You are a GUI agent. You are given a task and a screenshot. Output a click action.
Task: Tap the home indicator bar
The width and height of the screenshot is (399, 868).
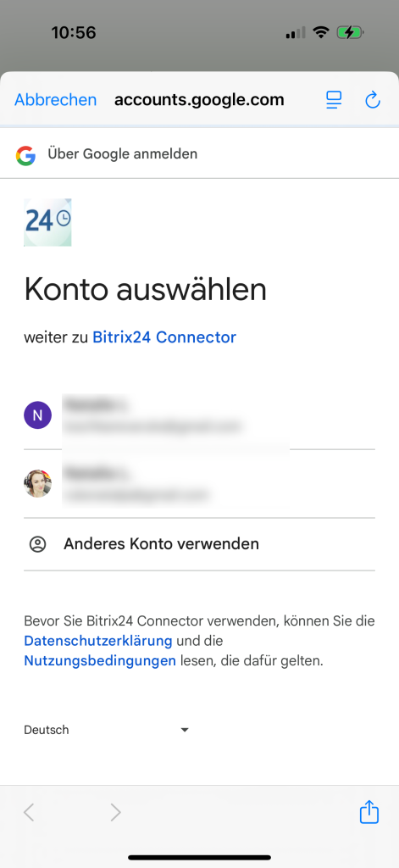[200, 858]
